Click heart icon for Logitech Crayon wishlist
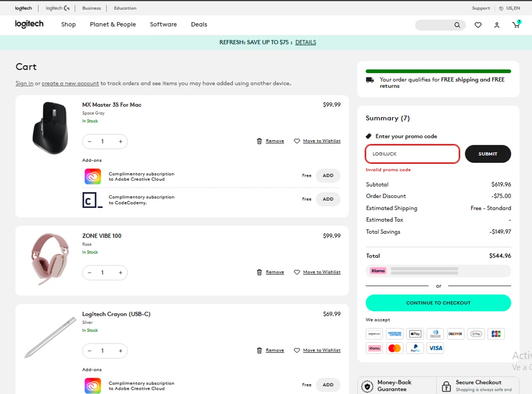 coord(297,350)
